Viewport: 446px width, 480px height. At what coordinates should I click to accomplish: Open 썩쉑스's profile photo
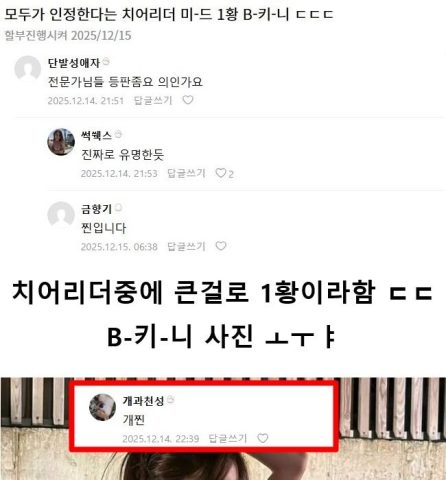[61, 142]
